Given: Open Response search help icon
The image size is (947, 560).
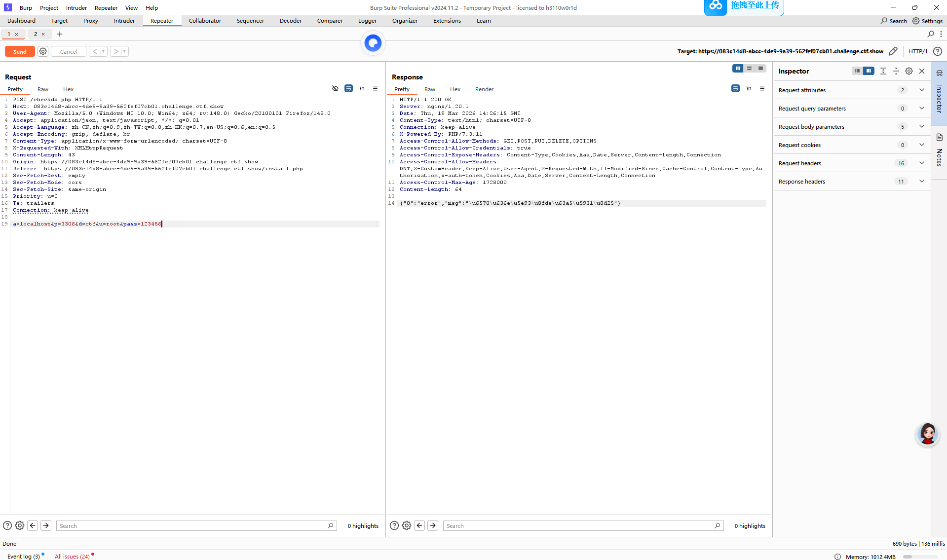Looking at the screenshot, I should point(394,525).
